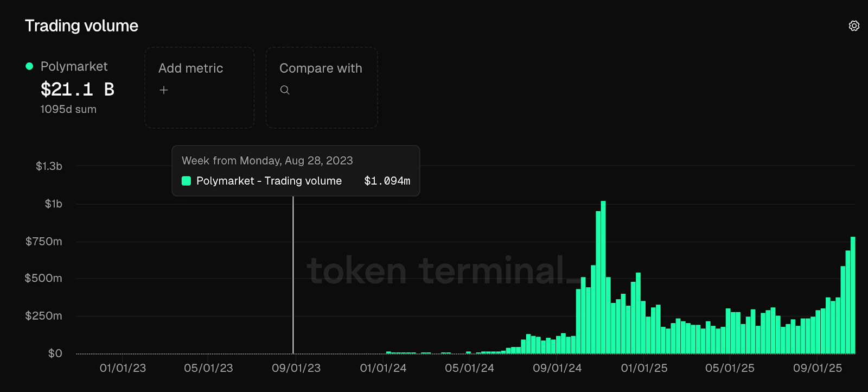The image size is (868, 392).
Task: Click the plus icon under Add metric
Action: point(164,90)
